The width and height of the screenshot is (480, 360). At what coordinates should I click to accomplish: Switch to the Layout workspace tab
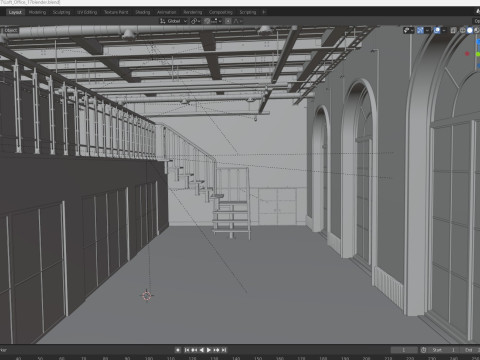click(15, 12)
